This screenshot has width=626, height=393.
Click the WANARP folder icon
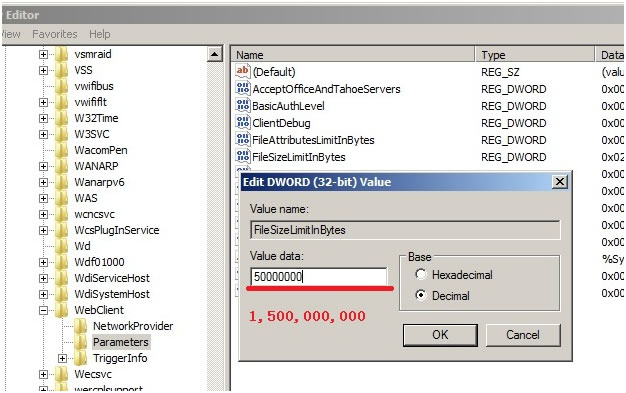(x=61, y=166)
